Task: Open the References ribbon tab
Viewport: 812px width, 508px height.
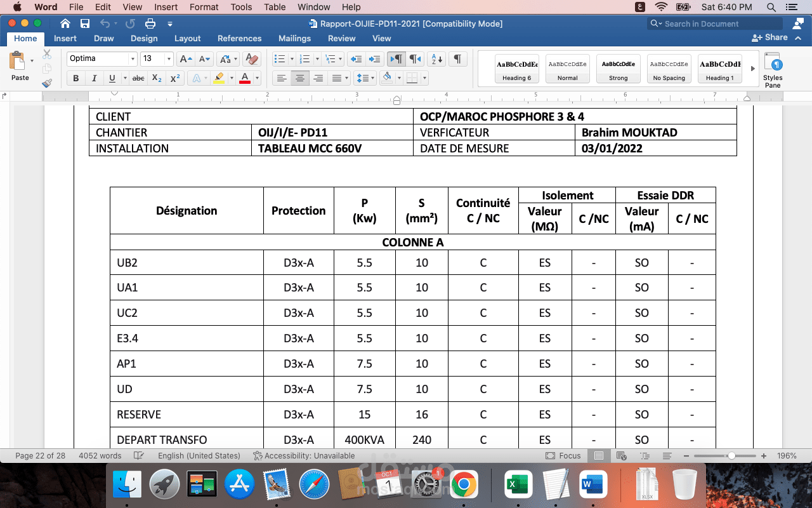Action: 240,38
